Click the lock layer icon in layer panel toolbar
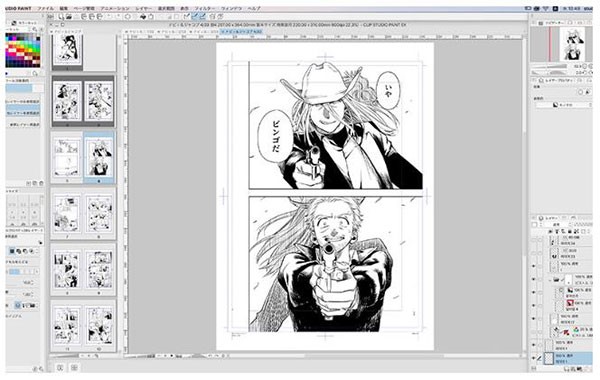Viewport: 600px width, 380px height. coord(570,232)
